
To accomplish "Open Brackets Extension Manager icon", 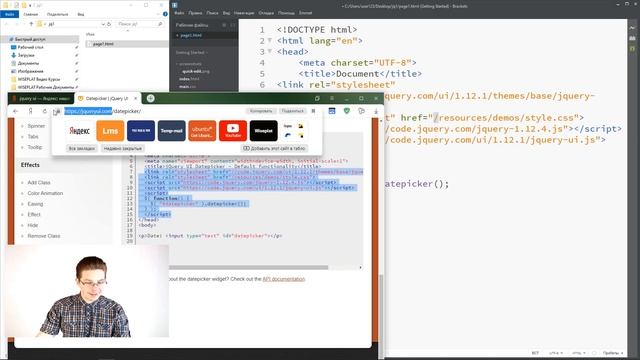I will [632, 38].
